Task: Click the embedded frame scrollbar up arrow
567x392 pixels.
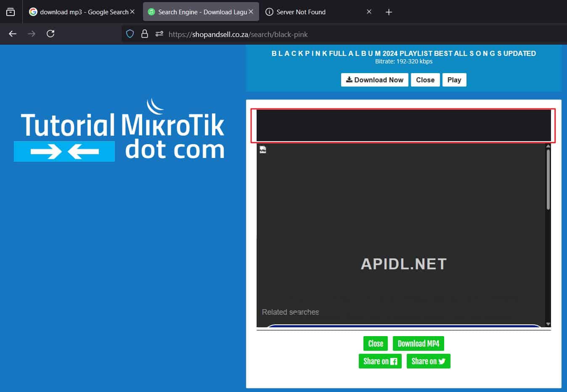Action: point(548,146)
